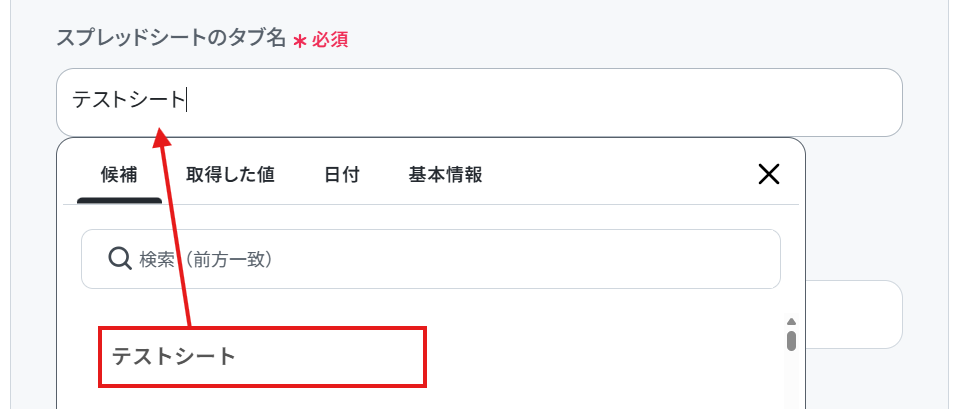Click the 必須 required label
Image resolution: width=964 pixels, height=409 pixels.
point(330,40)
